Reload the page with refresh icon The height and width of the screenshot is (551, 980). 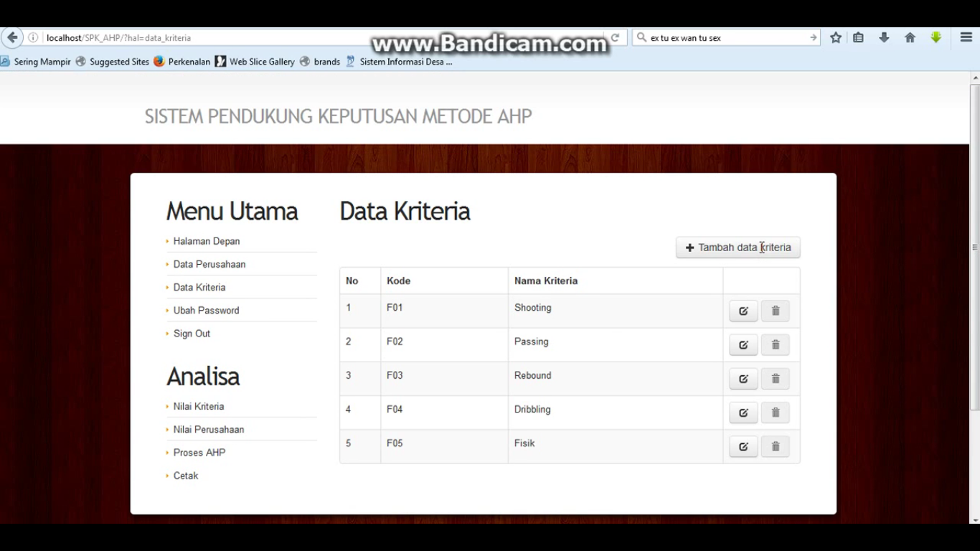tap(615, 38)
